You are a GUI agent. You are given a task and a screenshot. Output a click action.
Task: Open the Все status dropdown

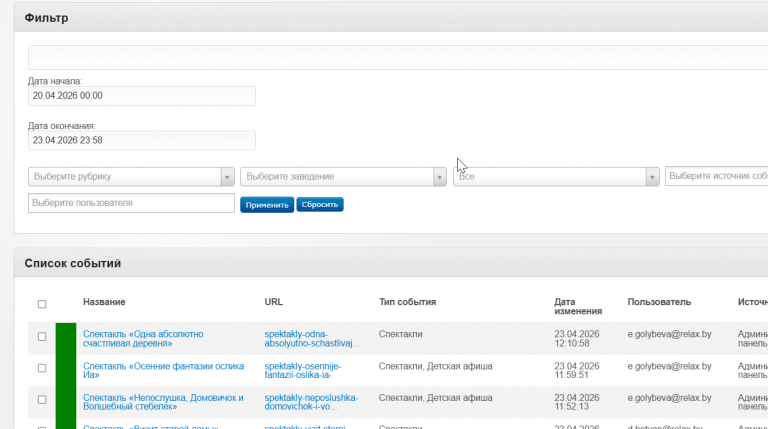pyautogui.click(x=556, y=177)
